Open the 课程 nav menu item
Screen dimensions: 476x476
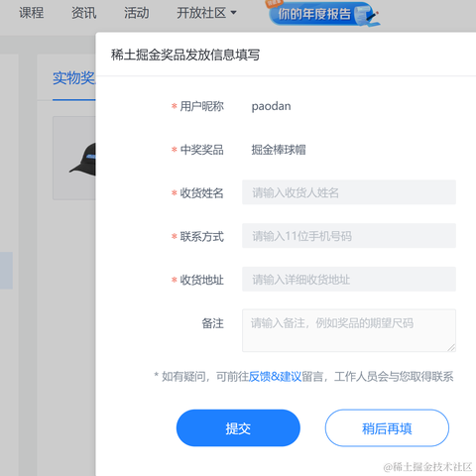click(x=32, y=13)
